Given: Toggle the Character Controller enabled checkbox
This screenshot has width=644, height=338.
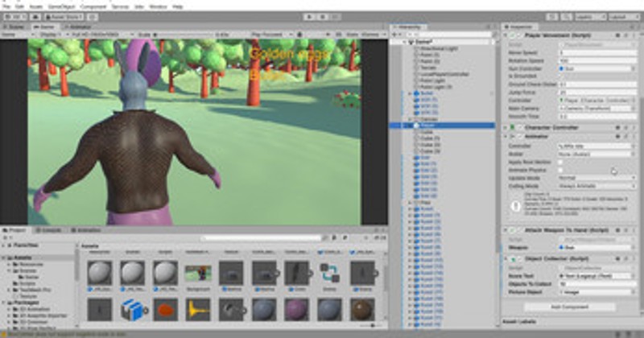Looking at the screenshot, I should [519, 128].
